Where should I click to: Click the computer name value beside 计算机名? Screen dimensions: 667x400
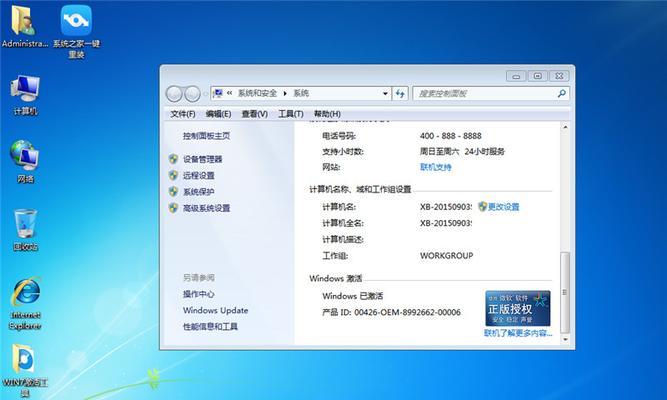tap(446, 207)
